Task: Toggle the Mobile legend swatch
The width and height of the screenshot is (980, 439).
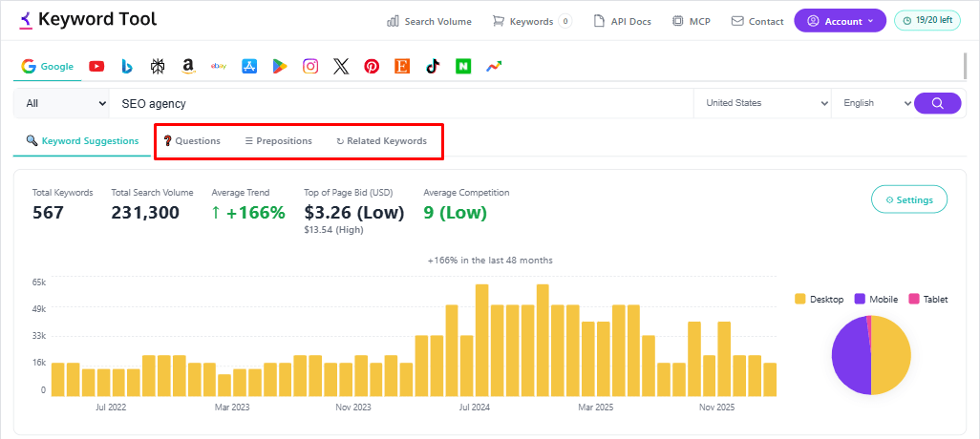Action: coord(860,299)
